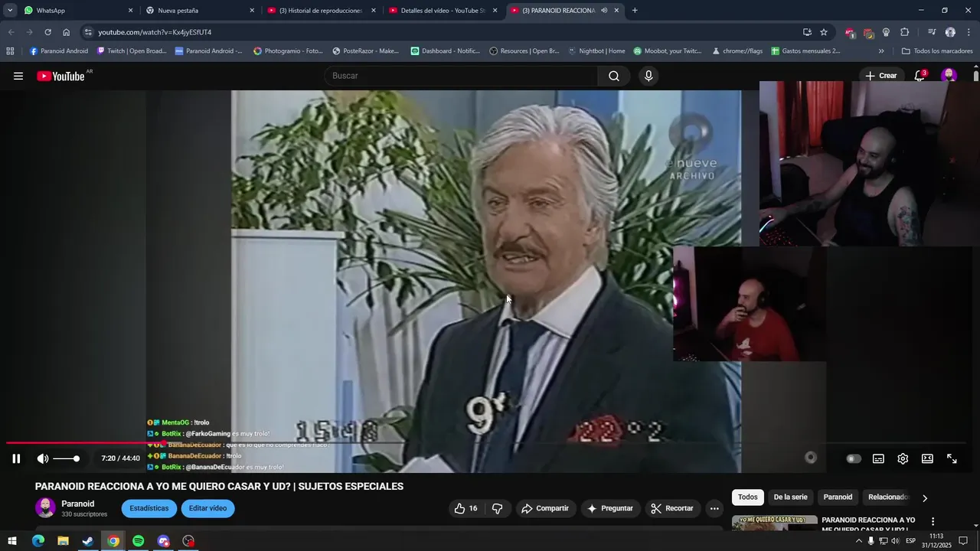Click the Crear button
This screenshot has height=551, width=980.
[x=881, y=76]
